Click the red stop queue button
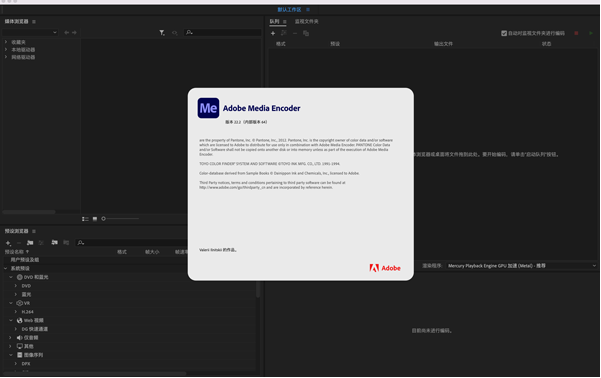601x378 pixels. 576,33
